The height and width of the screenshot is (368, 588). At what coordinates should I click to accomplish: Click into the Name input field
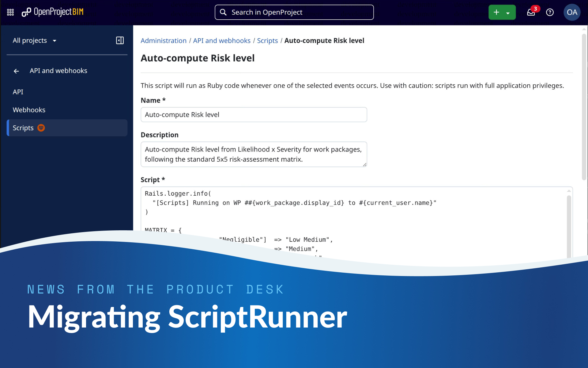(x=254, y=115)
